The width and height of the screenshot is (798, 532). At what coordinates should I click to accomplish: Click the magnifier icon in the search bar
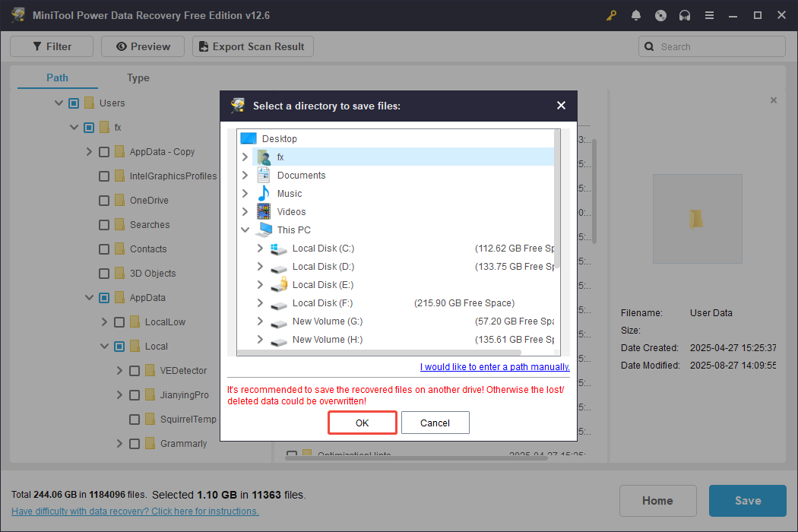tap(649, 46)
